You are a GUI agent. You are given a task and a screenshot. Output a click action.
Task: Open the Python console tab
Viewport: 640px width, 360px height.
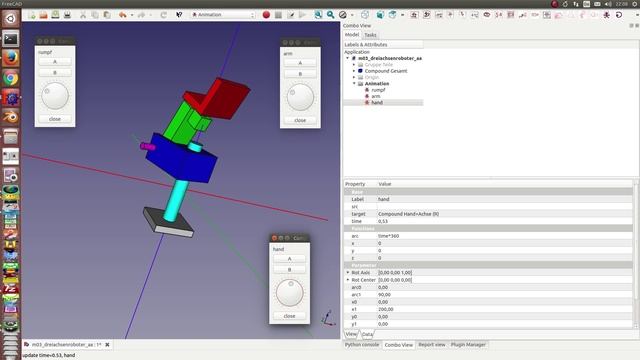tap(362, 345)
